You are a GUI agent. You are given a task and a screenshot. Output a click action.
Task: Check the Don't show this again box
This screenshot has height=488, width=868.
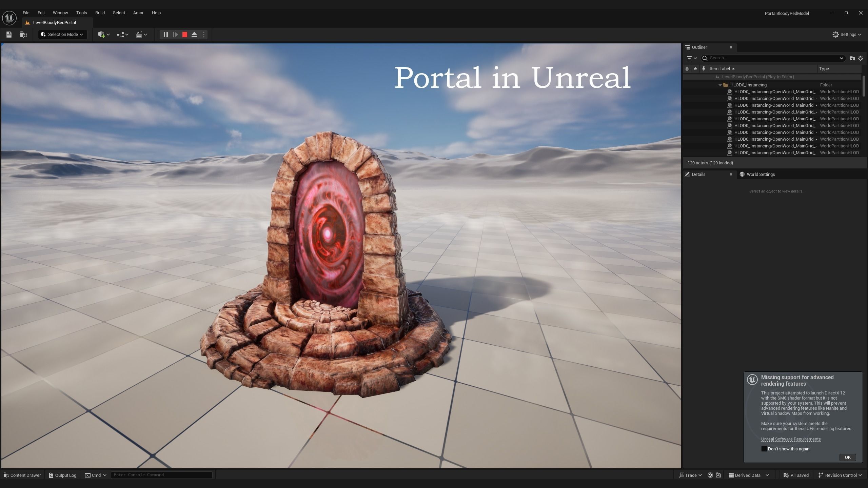pyautogui.click(x=764, y=449)
